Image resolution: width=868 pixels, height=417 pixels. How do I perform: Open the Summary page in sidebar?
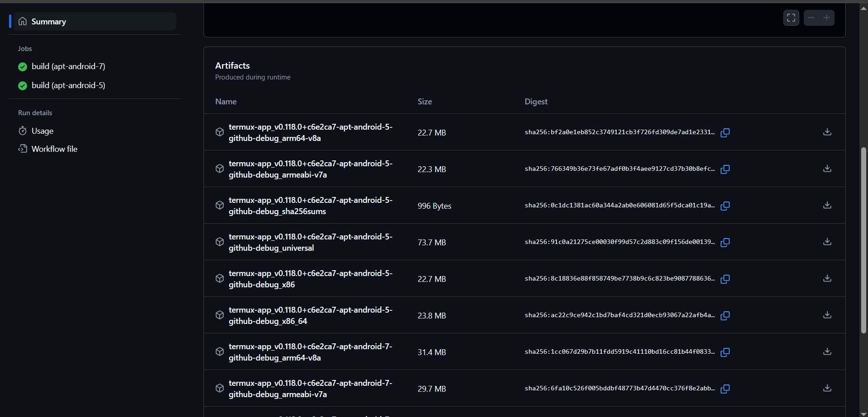click(95, 21)
